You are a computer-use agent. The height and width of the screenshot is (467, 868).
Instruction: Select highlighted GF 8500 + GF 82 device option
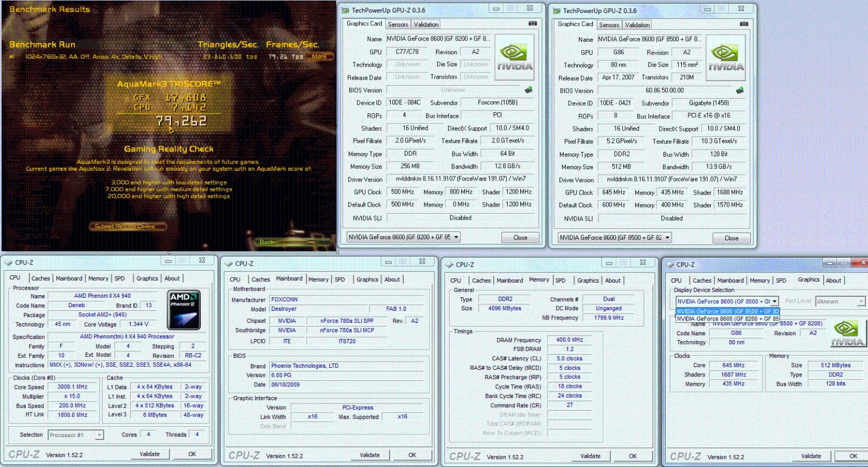(x=727, y=311)
